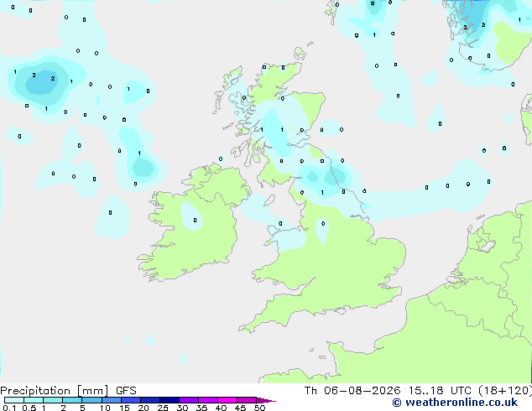
Task: Click the date 'Th 06-08-2026' text
Action: point(352,391)
